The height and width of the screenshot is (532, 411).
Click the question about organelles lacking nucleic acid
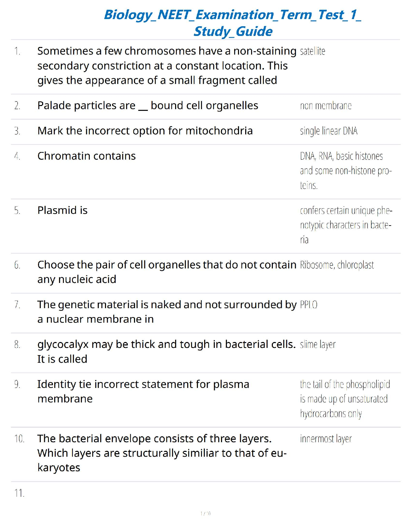click(166, 272)
